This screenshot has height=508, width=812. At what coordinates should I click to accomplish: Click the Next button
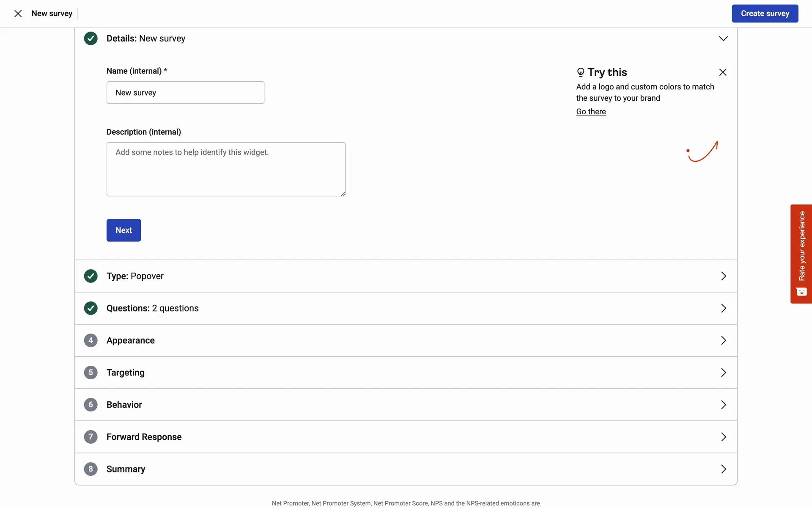pyautogui.click(x=123, y=230)
